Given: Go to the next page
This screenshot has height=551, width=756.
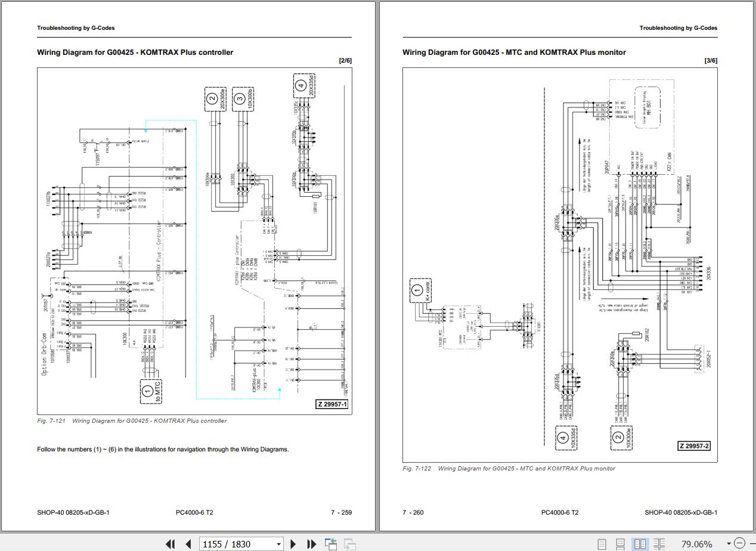Looking at the screenshot, I should coord(293,544).
